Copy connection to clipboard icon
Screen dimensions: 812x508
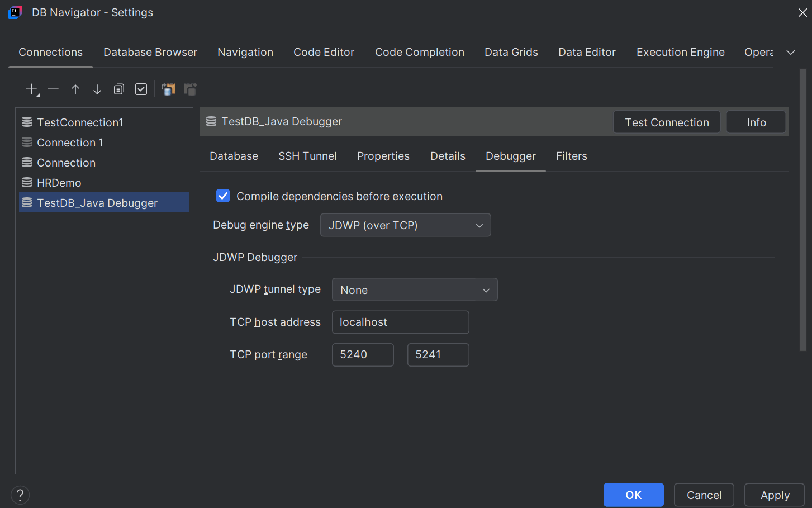click(169, 89)
